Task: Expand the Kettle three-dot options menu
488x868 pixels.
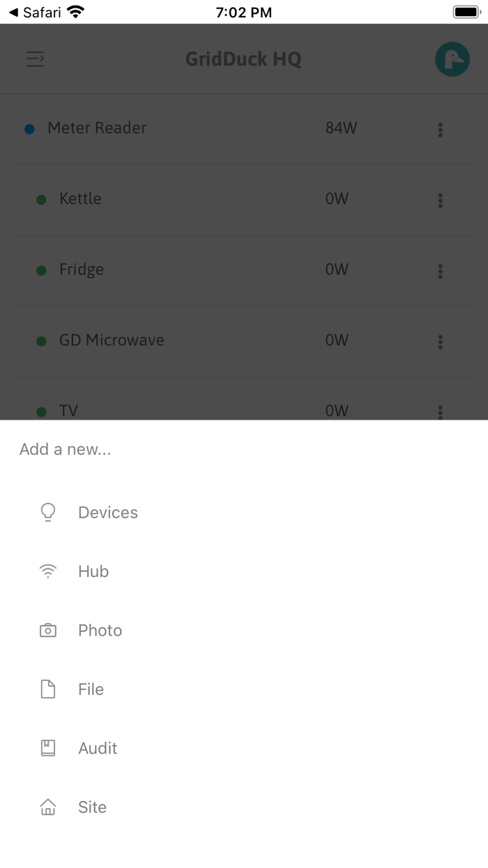Action: pyautogui.click(x=440, y=201)
